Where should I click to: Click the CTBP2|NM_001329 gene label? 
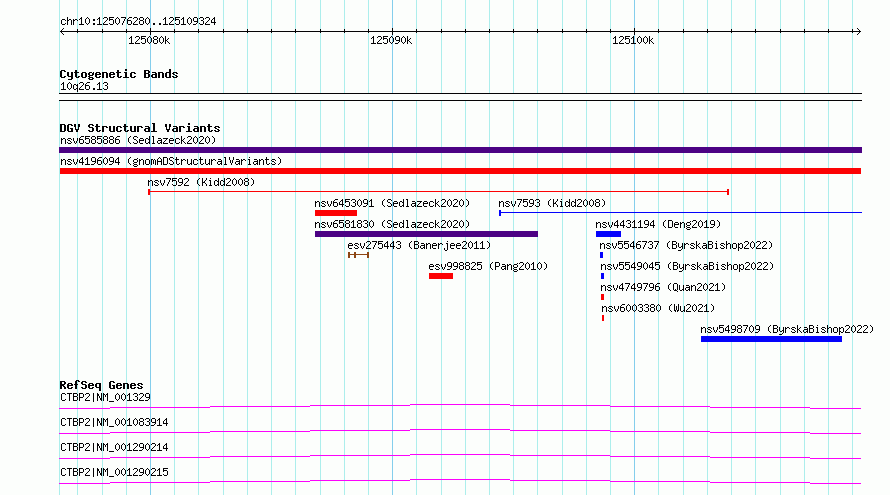point(106,397)
